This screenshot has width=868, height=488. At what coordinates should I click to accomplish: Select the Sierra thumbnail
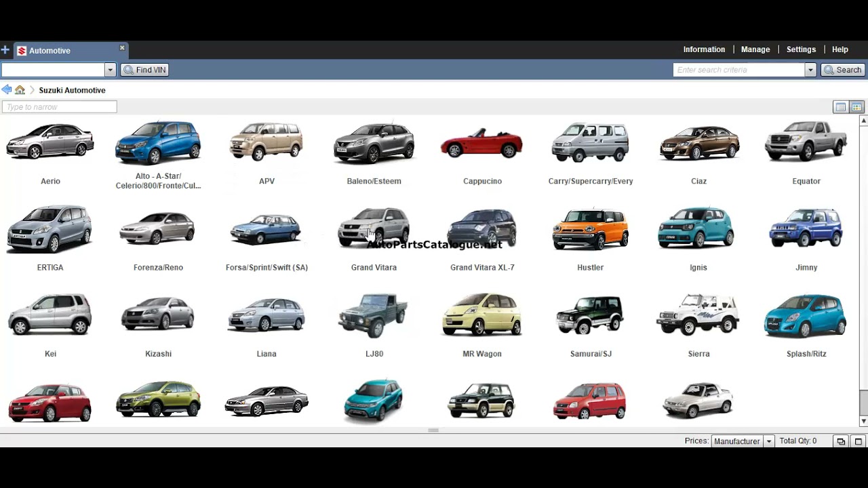coord(698,314)
